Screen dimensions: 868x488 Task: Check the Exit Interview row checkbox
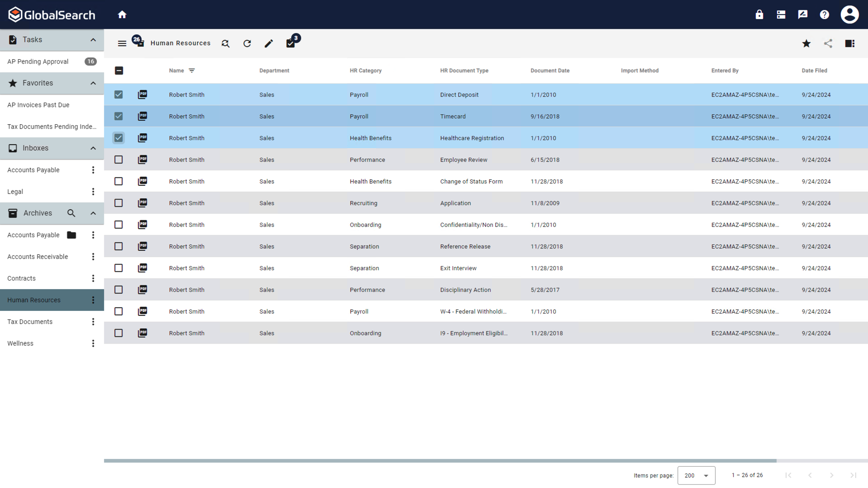point(118,268)
